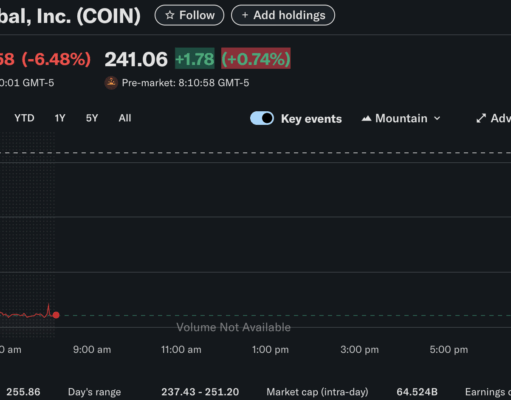Click the 237.43 - 251.20 range value
The image size is (511, 400).
[x=200, y=392]
